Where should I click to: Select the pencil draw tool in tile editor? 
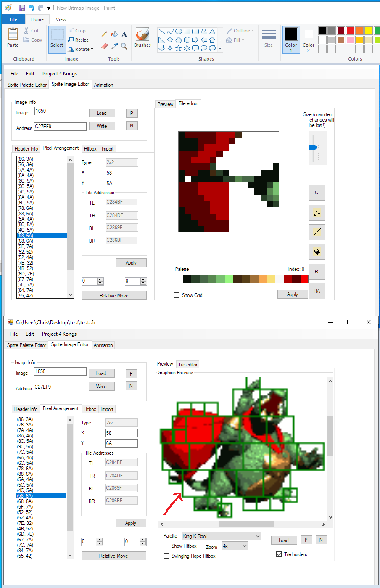(317, 213)
